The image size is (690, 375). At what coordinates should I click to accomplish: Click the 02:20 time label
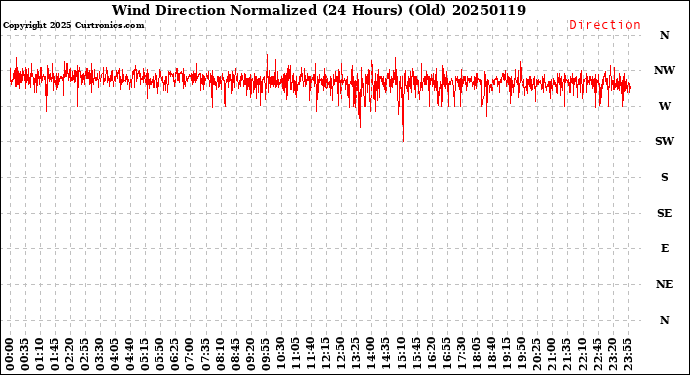click(x=70, y=354)
